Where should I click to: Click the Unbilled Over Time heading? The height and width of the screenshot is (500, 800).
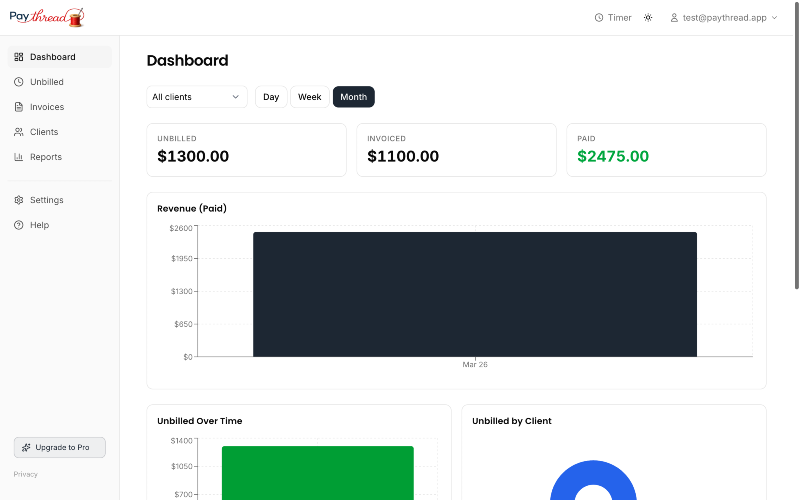199,421
